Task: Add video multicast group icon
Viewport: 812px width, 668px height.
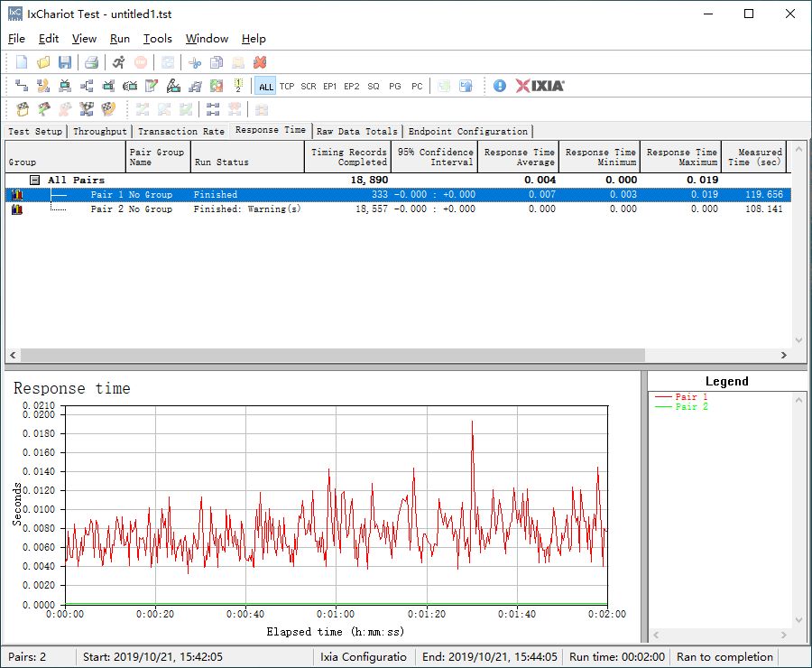Action: coord(108,86)
